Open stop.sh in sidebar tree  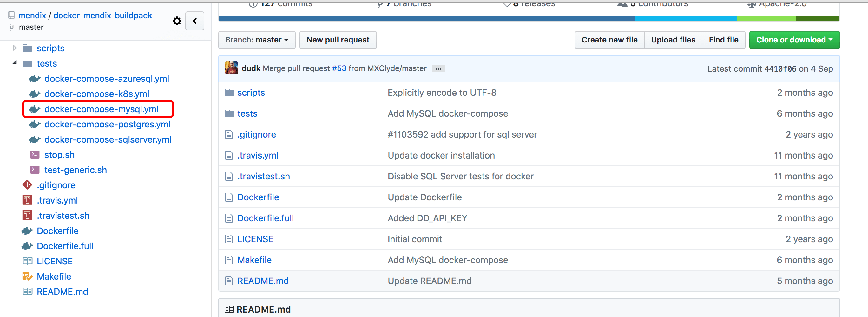pyautogui.click(x=60, y=154)
